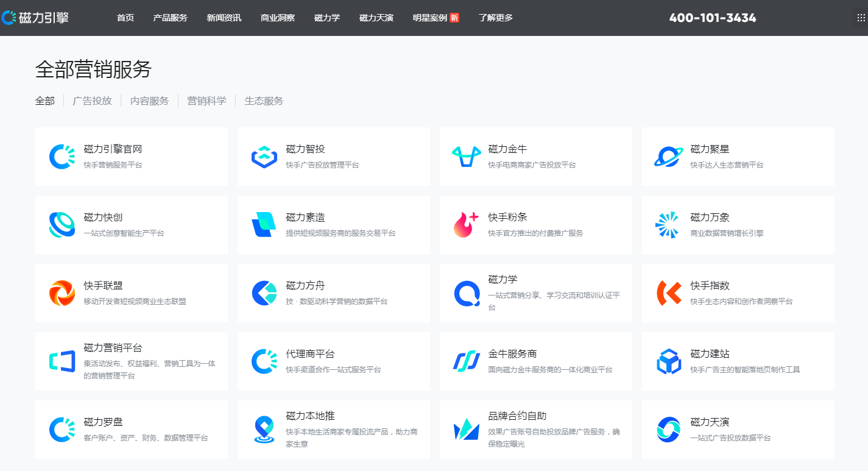Click the 磁力本地推 location pin icon
This screenshot has height=471, width=868.
tap(263, 429)
